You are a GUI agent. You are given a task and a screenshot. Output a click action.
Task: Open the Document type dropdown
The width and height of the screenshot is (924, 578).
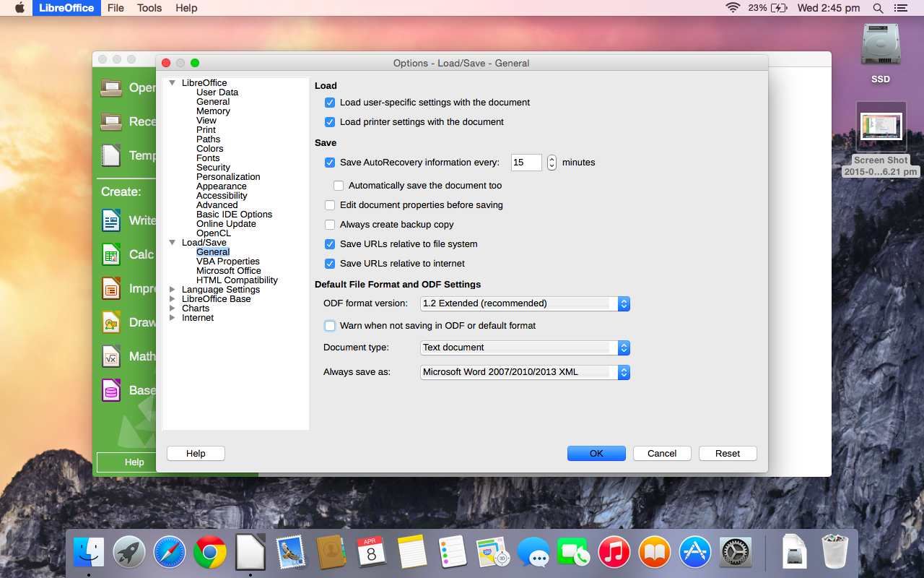pos(525,348)
